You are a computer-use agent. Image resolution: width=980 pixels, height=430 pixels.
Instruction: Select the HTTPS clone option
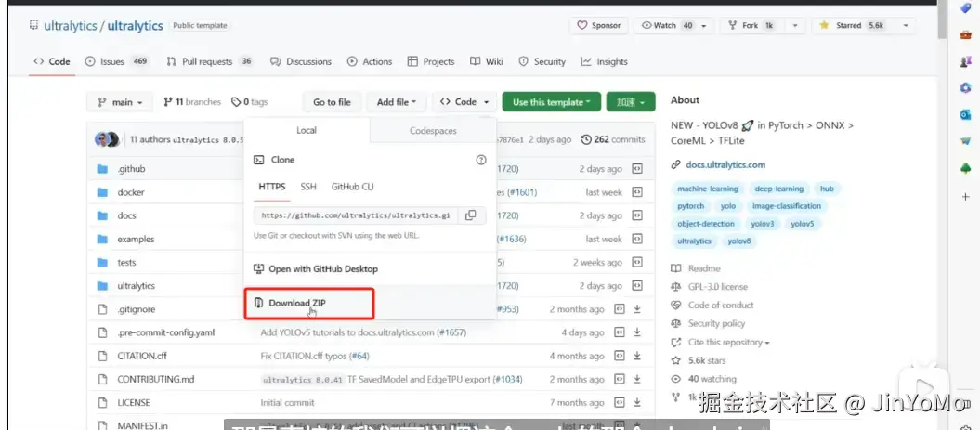(x=272, y=187)
